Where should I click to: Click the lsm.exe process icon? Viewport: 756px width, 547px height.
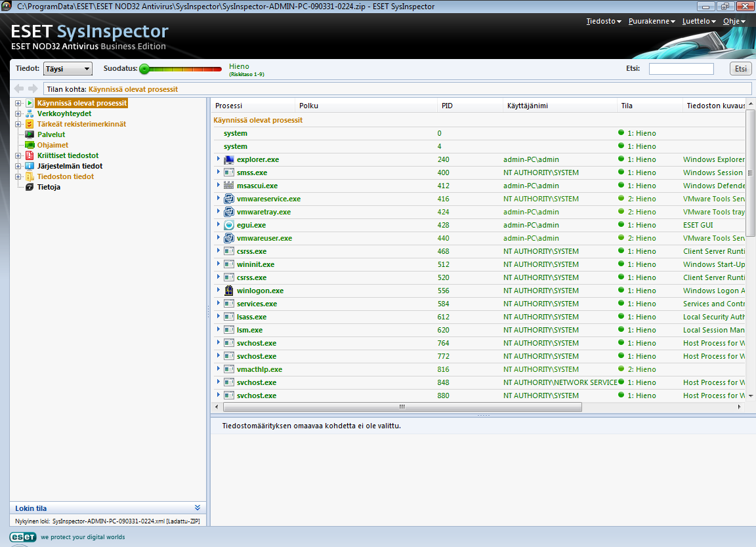tap(229, 330)
